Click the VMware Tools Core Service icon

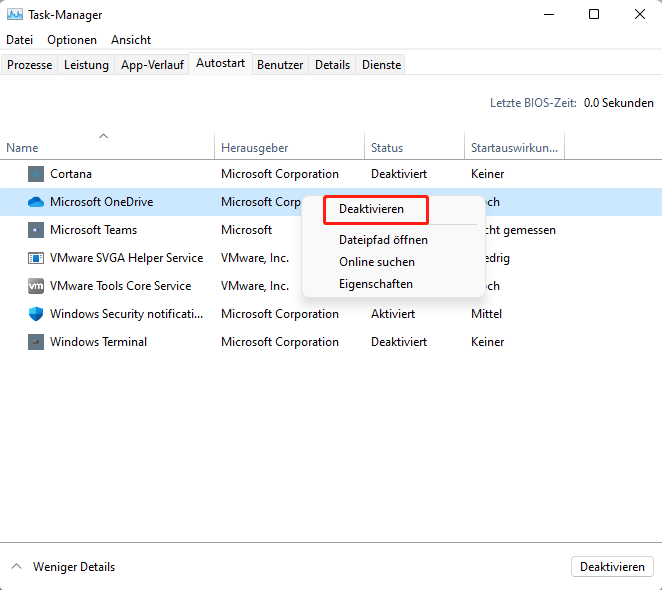point(36,286)
